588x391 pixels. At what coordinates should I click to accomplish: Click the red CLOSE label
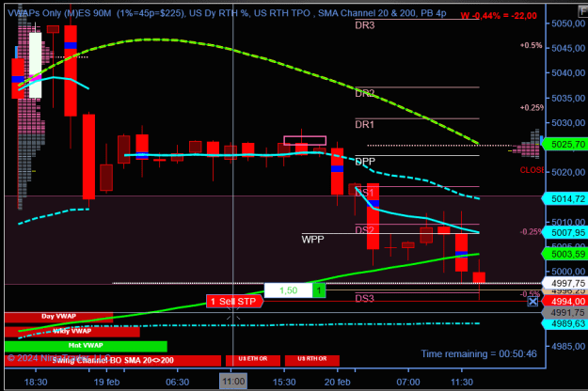tap(532, 170)
